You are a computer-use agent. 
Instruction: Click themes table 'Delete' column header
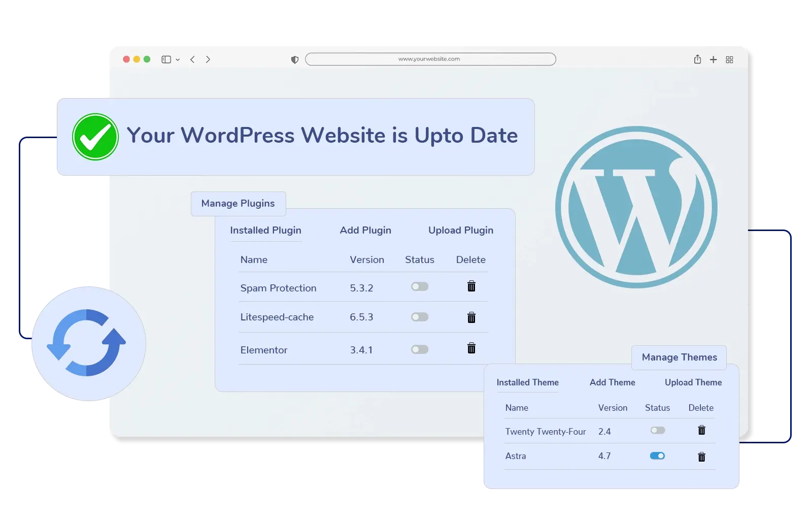tap(701, 408)
